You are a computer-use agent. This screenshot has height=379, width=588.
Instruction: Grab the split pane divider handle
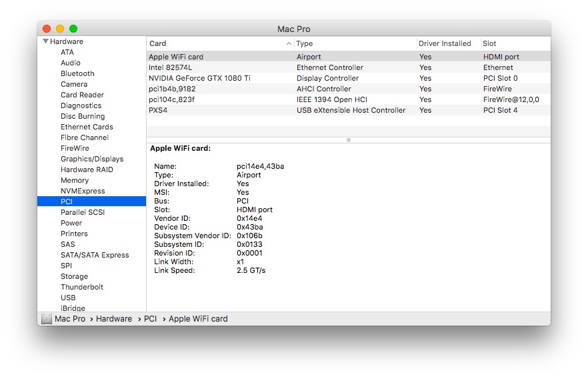(349, 140)
